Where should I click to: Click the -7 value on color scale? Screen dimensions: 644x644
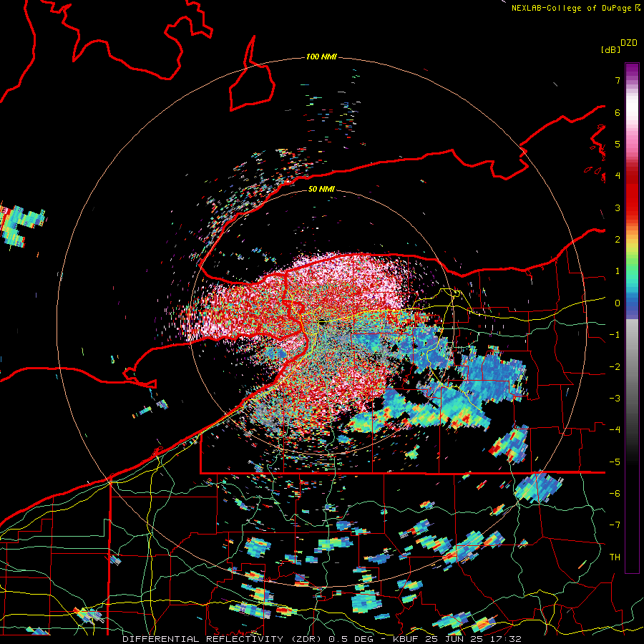click(615, 525)
